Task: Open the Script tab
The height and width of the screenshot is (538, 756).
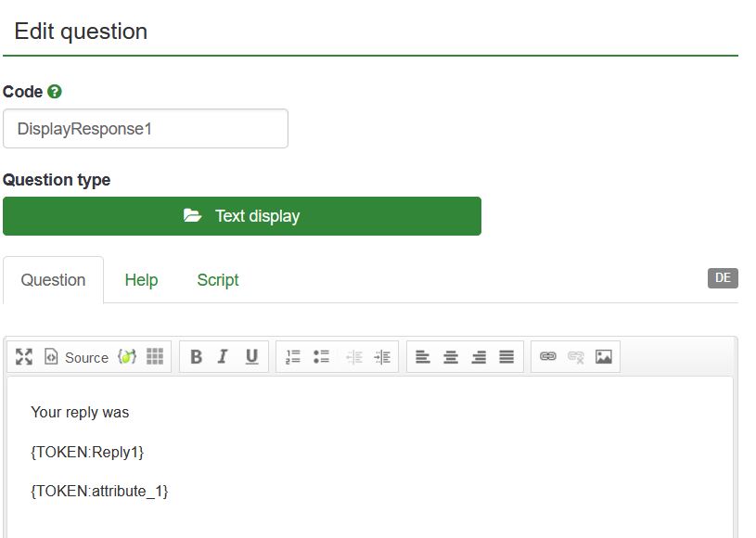Action: click(x=218, y=280)
